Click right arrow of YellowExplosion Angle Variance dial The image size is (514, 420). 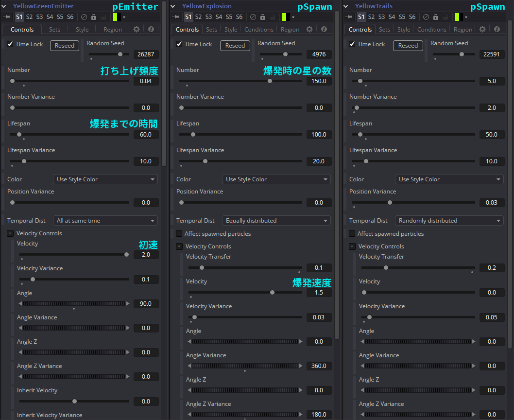(x=301, y=366)
